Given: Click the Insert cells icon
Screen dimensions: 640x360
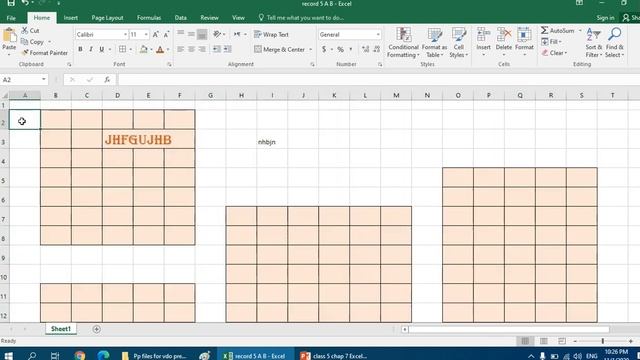Looking at the screenshot, I should tap(483, 35).
